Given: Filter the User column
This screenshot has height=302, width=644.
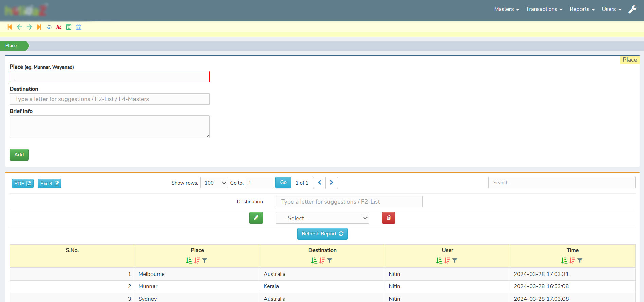Looking at the screenshot, I should (455, 261).
